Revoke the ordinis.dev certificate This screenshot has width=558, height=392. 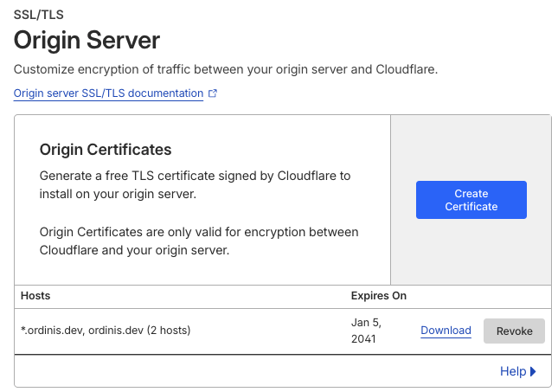pos(514,331)
